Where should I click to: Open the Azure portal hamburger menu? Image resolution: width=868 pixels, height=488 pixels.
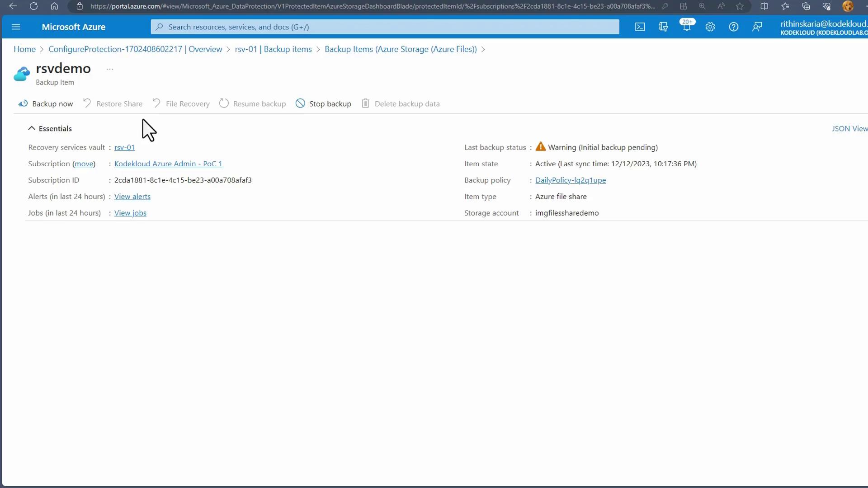(x=16, y=27)
